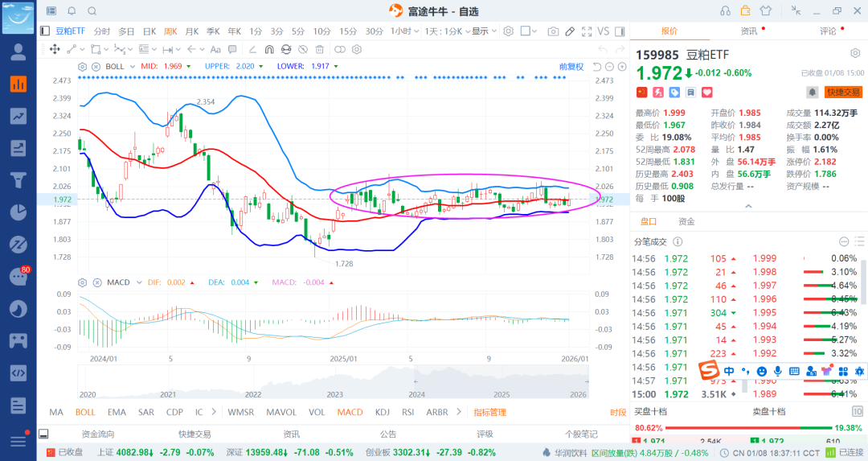Open the 个股笔记 stock notes panel
This screenshot has width=868, height=461.
point(581,434)
